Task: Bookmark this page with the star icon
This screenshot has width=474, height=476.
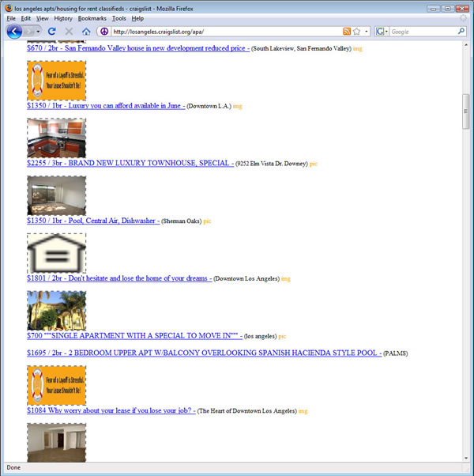Action: coord(357,32)
